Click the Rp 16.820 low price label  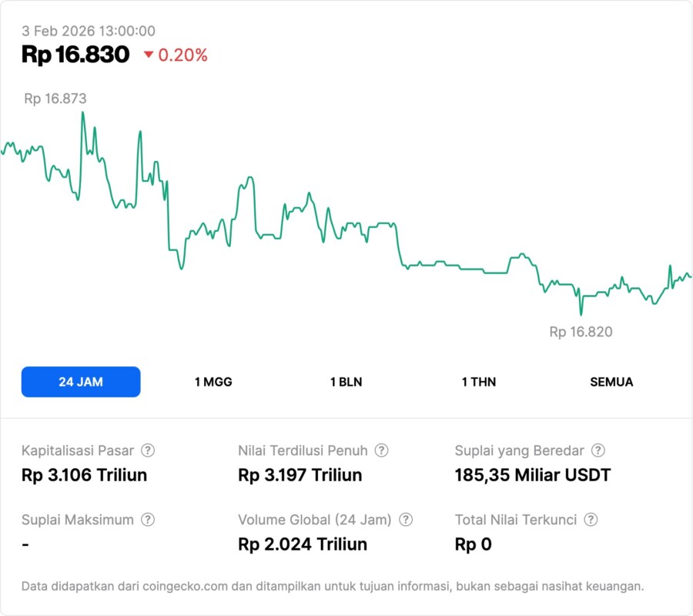pos(581,332)
